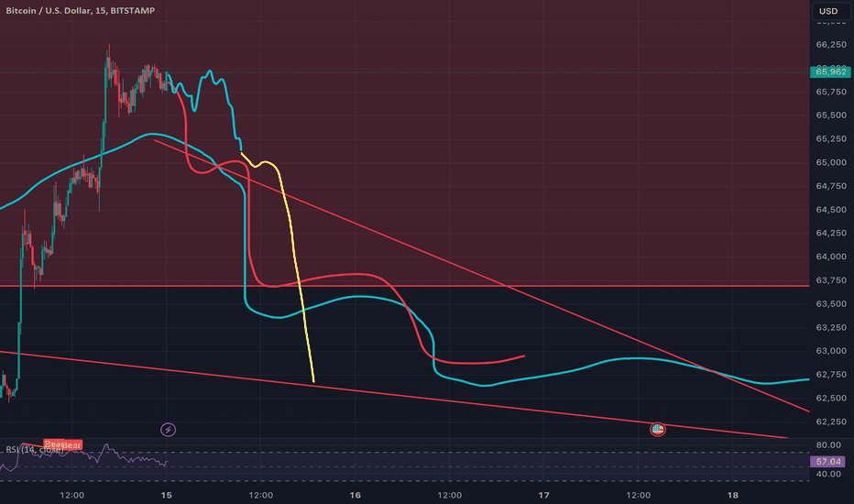Click the 12:00 label between 17 and 18
The height and width of the screenshot is (504, 854).
click(639, 495)
